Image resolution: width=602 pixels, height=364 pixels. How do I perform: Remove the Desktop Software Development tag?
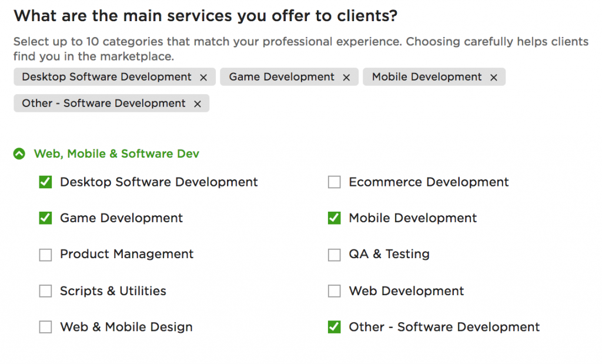pos(203,78)
